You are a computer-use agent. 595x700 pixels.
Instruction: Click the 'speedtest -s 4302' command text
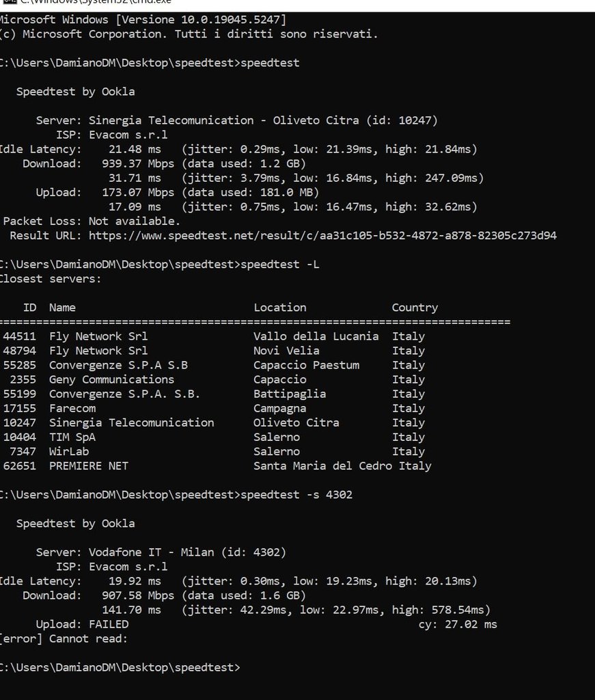coord(296,495)
